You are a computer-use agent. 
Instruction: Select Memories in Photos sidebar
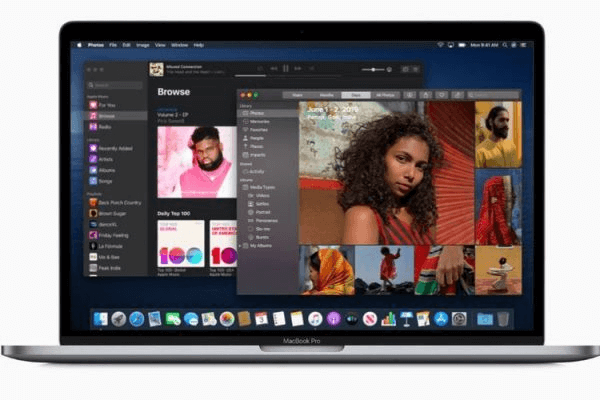[x=268, y=121]
